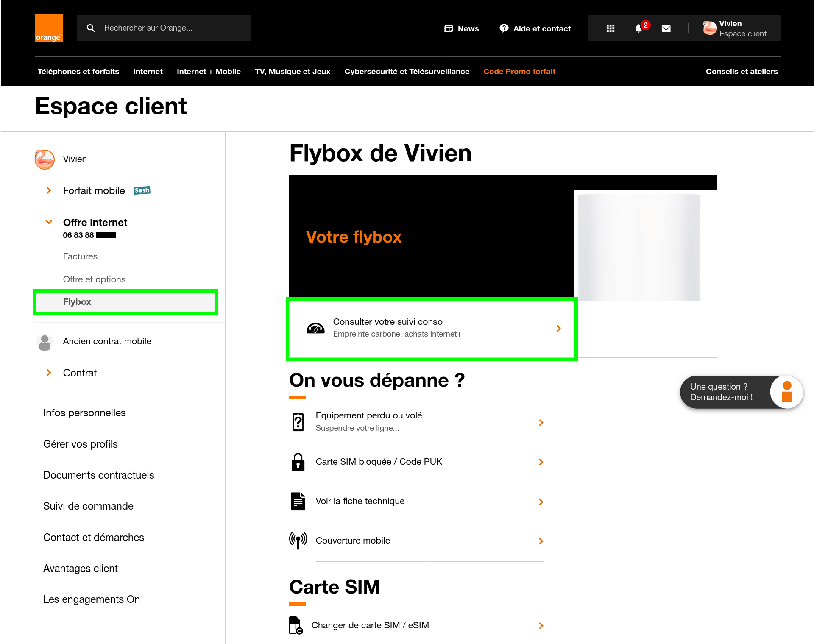Screen dimensions: 814x644
Task: Open Offre et options in sidebar
Action: click(x=94, y=279)
